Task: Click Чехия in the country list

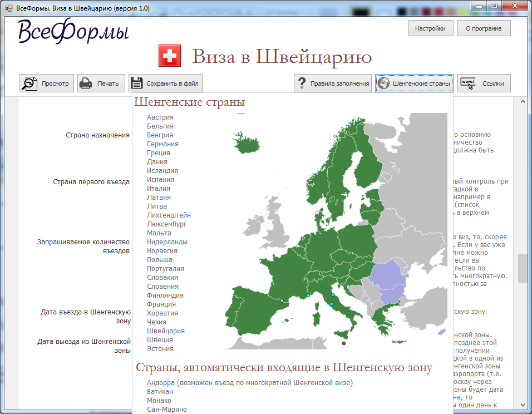Action: click(x=156, y=322)
